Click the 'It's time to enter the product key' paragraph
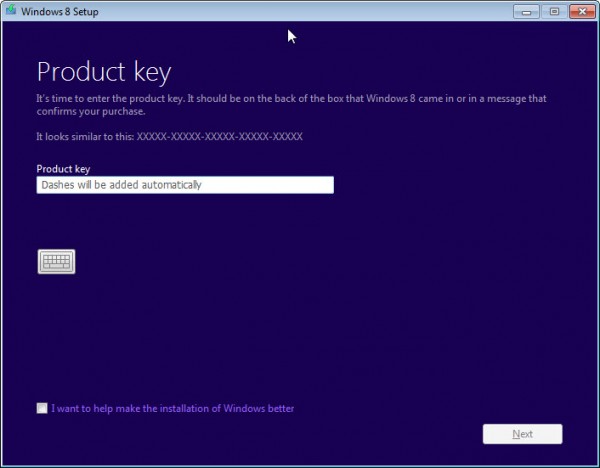Viewport: 600px width, 468px height. click(x=291, y=105)
